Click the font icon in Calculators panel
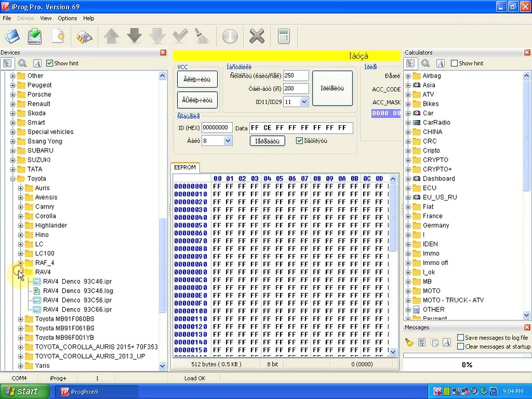532x399 pixels. coord(441,63)
